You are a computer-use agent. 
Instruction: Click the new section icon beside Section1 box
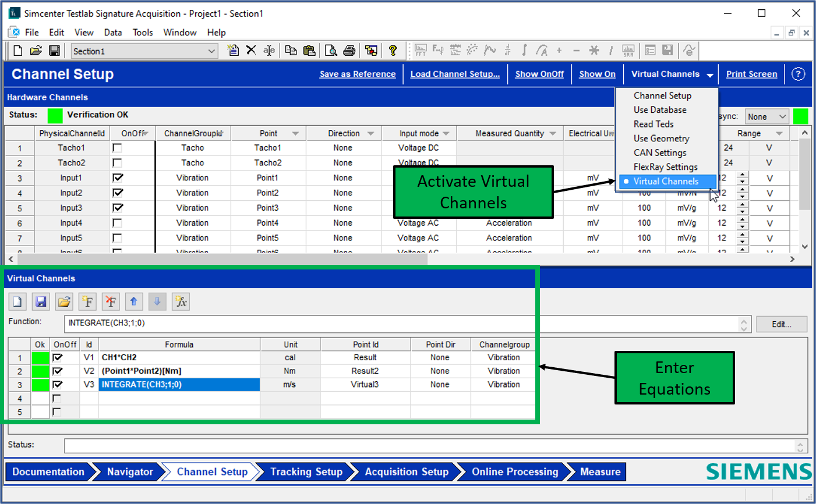point(233,51)
